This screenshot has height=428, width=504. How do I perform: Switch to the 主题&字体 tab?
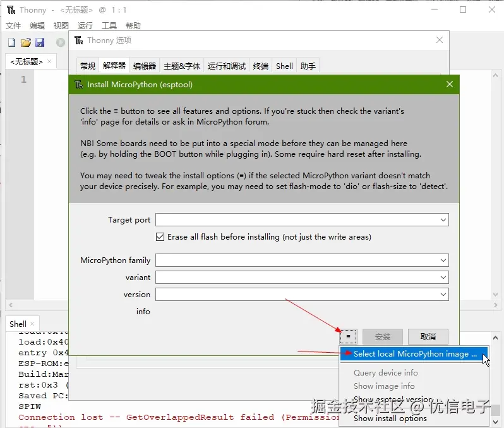point(182,66)
